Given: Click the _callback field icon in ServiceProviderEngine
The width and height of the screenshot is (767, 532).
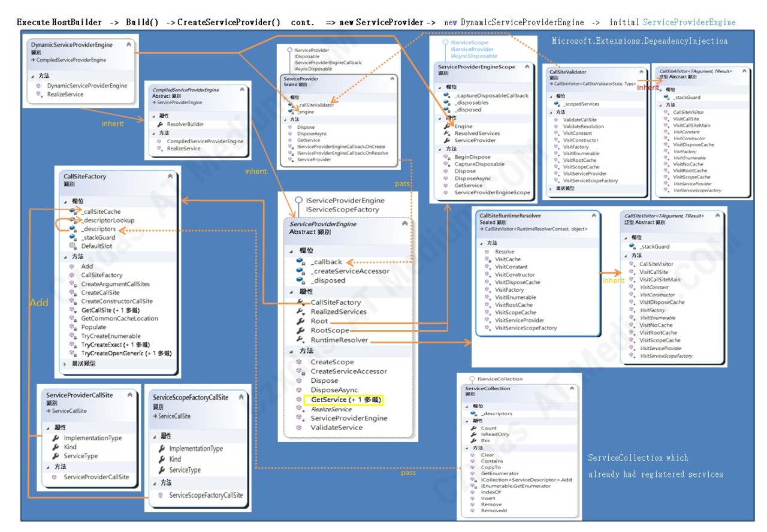Looking at the screenshot, I should tap(301, 262).
